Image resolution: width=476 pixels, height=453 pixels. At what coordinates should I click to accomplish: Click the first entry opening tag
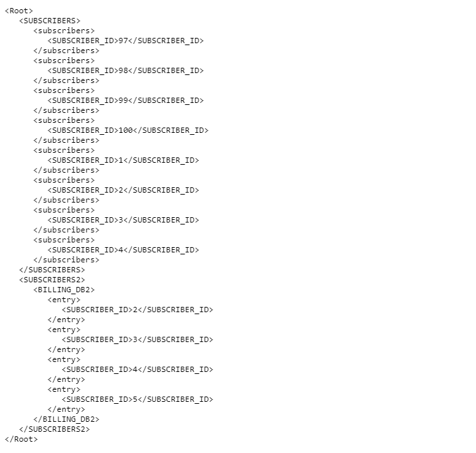(x=64, y=300)
